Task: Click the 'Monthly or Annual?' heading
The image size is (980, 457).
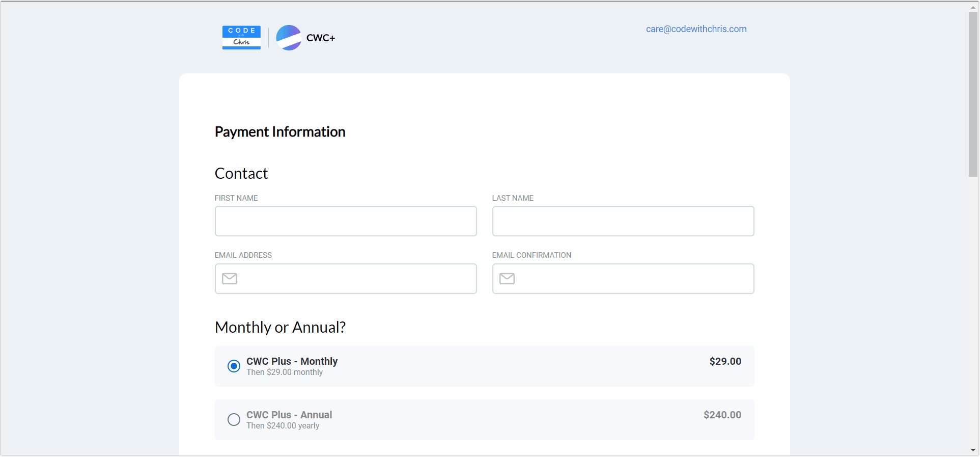Action: [x=280, y=327]
